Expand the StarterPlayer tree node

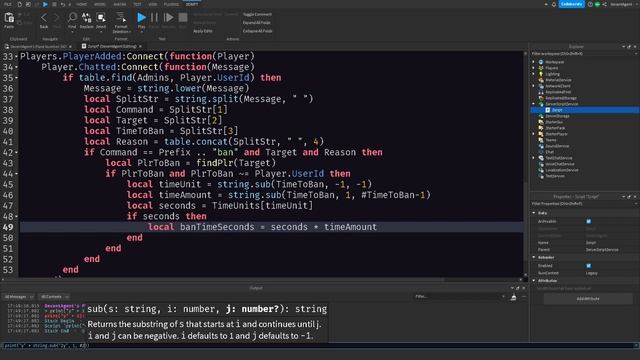pyautogui.click(x=533, y=134)
